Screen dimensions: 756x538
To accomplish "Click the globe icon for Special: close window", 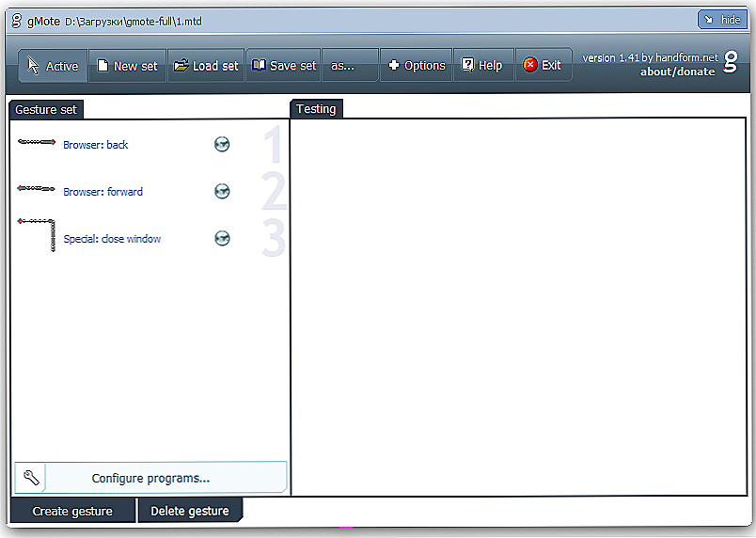I will coord(222,238).
